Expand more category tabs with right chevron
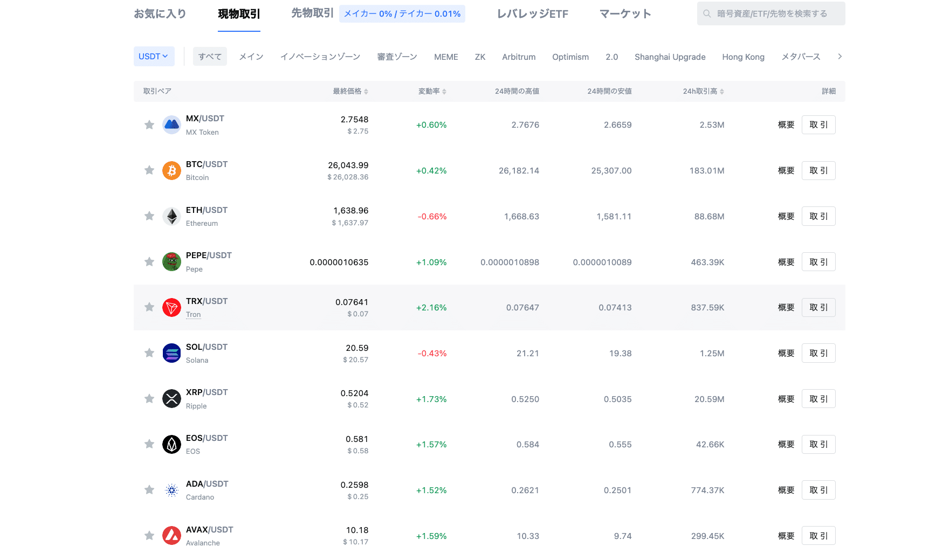 [x=839, y=57]
